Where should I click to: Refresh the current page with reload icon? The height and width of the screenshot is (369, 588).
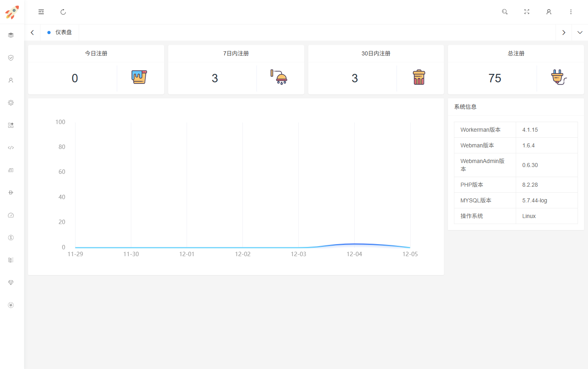tap(63, 12)
